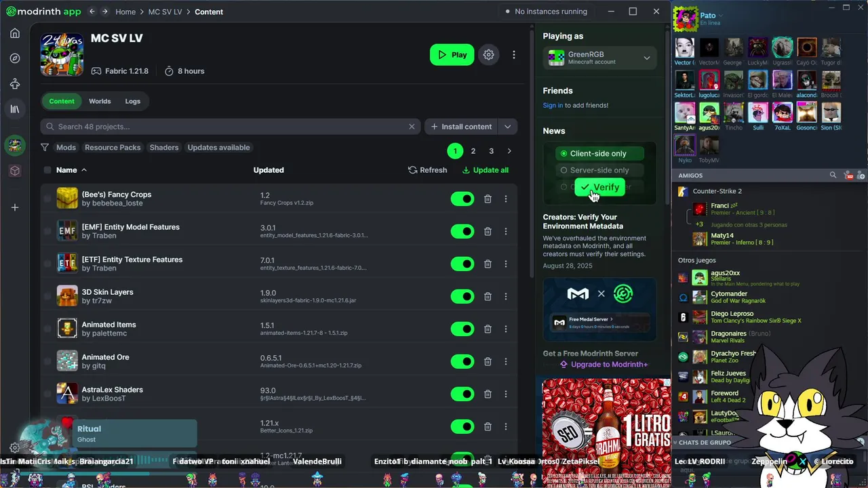Image resolution: width=868 pixels, height=488 pixels.
Task: Switch to the Worlds tab
Action: point(100,101)
